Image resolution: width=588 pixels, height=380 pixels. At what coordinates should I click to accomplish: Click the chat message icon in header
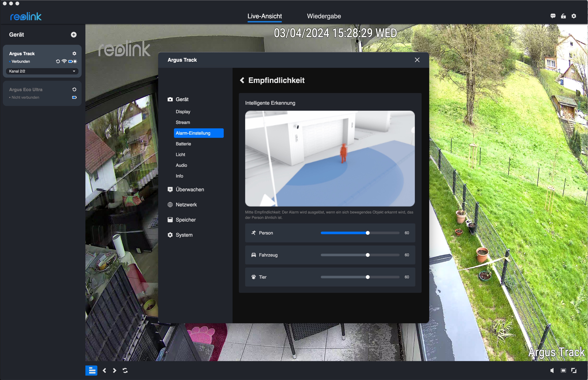click(x=553, y=16)
